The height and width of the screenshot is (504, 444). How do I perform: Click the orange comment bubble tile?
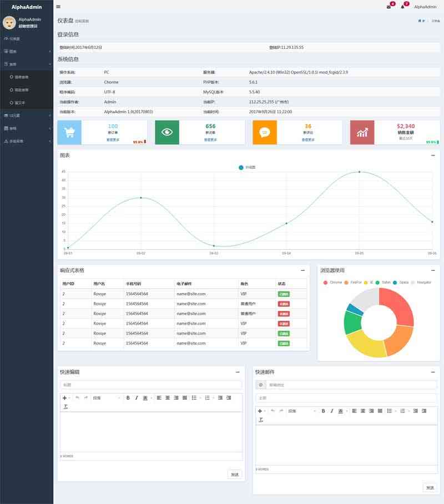[x=265, y=133]
